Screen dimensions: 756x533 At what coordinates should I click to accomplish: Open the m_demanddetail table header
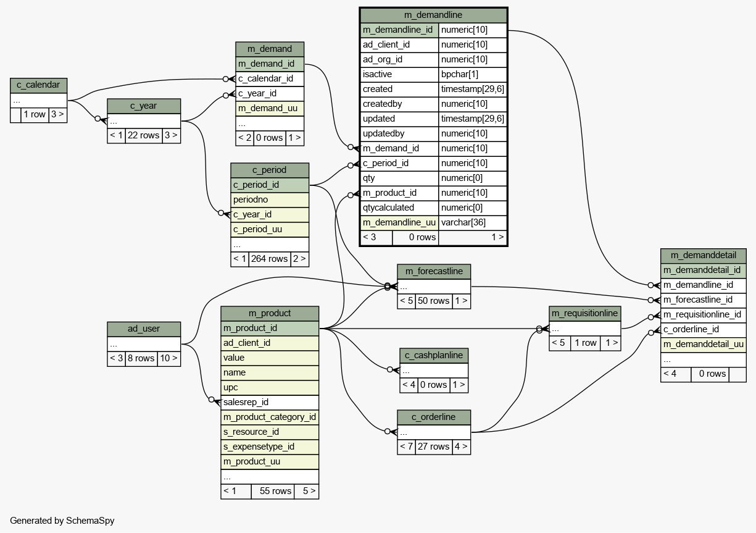click(x=703, y=256)
